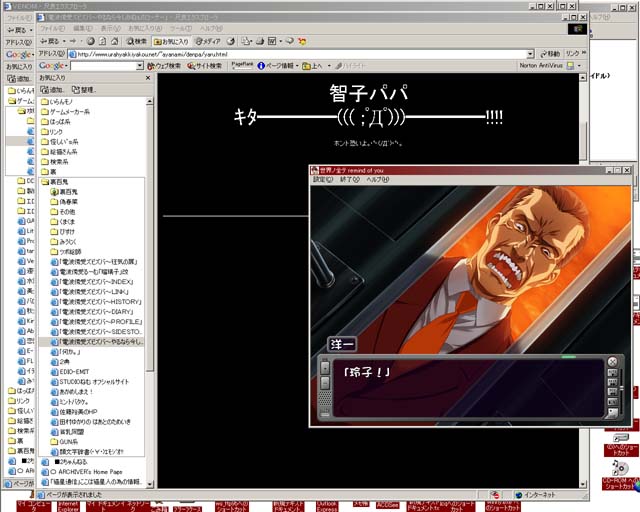Image resolution: width=640 pixels, height=512 pixels.
Task: Open the ページ情報 dropdown arrow
Action: pyautogui.click(x=297, y=66)
